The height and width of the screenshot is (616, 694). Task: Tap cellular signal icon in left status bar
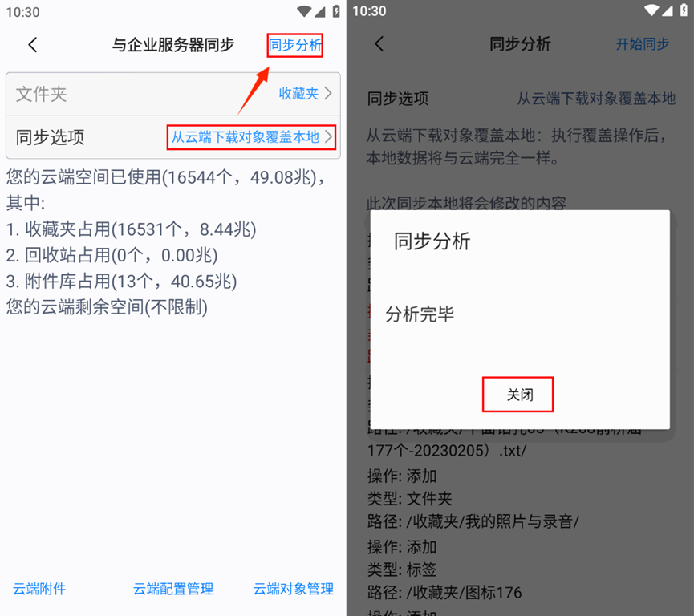(x=320, y=11)
